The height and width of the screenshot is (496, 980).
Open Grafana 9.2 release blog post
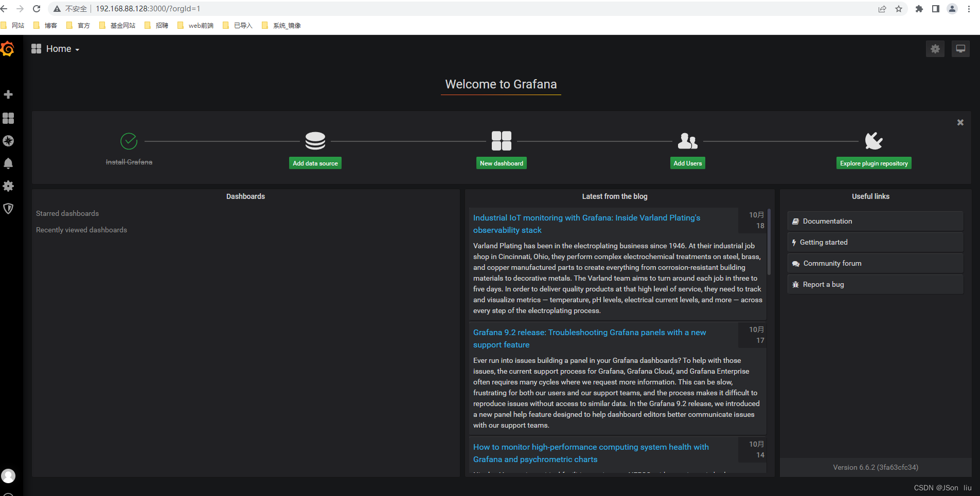pyautogui.click(x=590, y=339)
